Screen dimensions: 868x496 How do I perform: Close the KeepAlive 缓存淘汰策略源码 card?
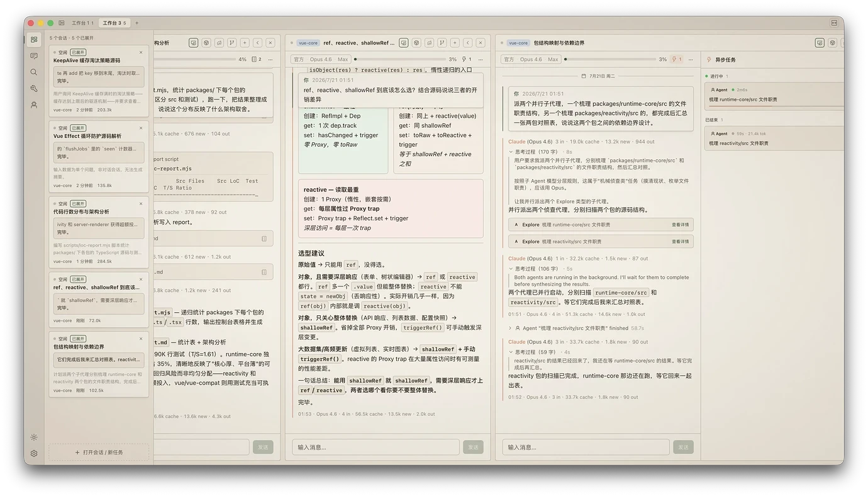click(141, 52)
